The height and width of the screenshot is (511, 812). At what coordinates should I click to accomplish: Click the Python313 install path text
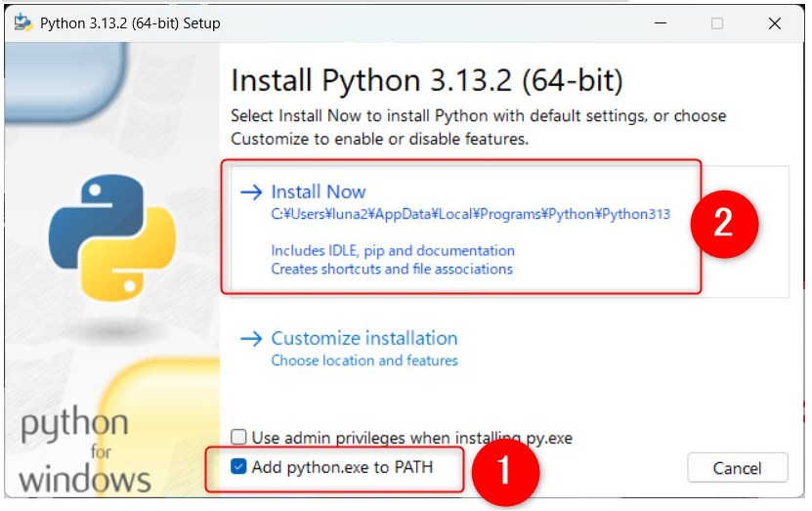point(471,214)
